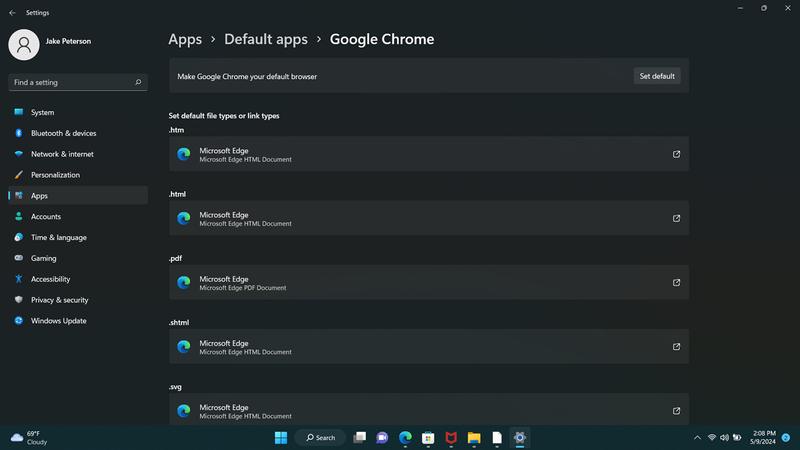Open the clock showing 2:08 PM

(763, 438)
